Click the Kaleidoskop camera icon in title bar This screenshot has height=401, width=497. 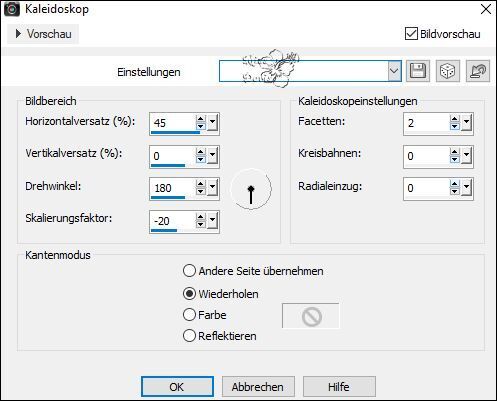pyautogui.click(x=12, y=9)
